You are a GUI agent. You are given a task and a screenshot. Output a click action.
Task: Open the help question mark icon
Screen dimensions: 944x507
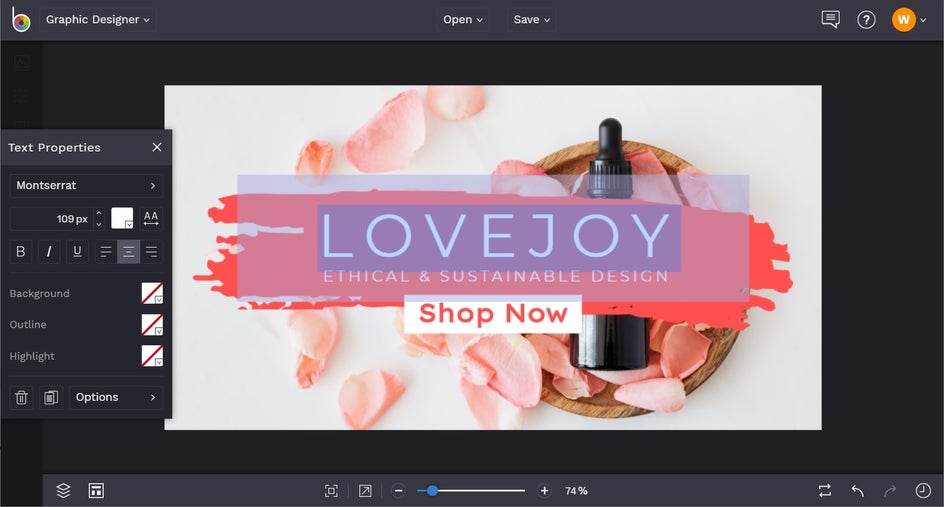(x=866, y=20)
